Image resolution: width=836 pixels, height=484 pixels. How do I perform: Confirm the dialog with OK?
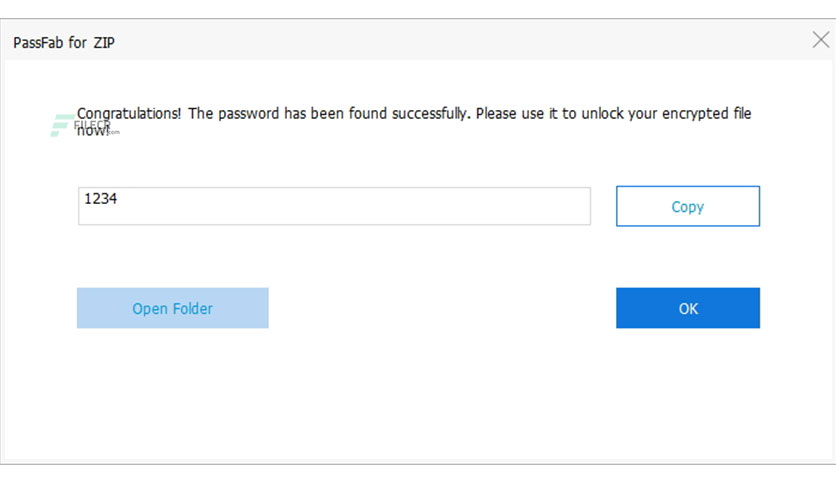(x=688, y=308)
